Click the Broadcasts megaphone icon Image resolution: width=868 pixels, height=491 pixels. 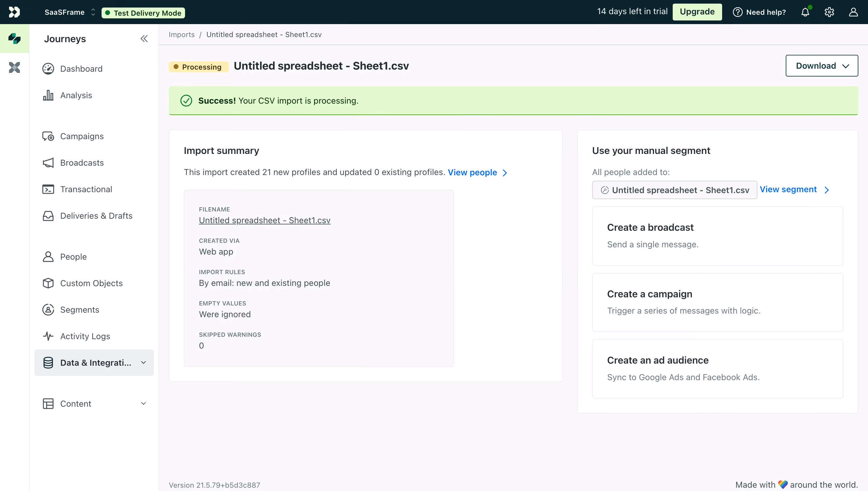(48, 163)
